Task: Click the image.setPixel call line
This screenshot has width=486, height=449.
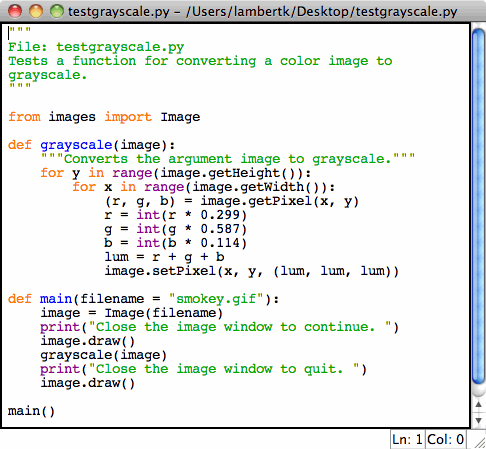Action: 252,271
